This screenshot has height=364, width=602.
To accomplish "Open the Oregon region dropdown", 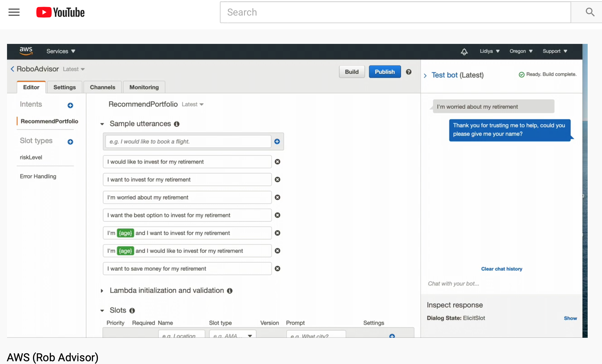I will [521, 51].
